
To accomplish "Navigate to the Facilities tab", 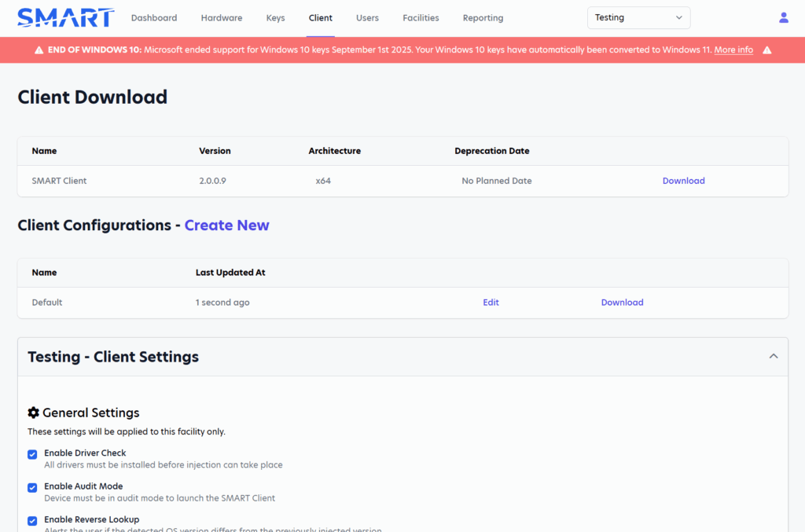I will 421,18.
